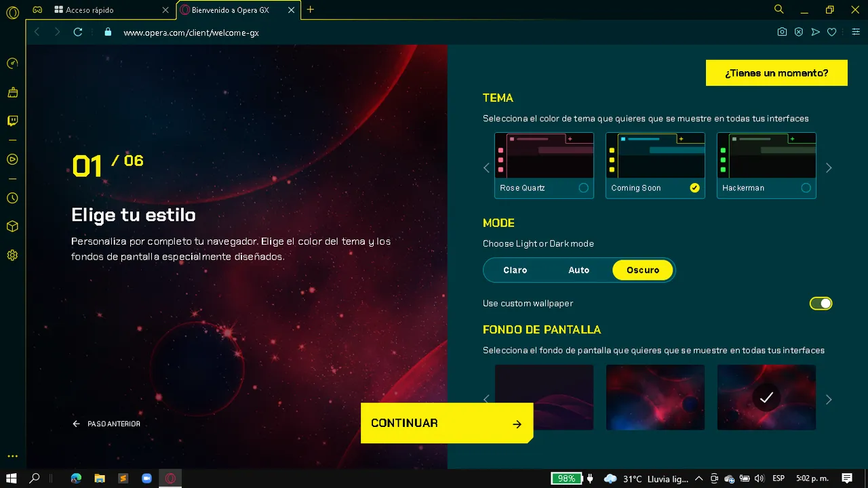Go back via PASO ANTERIOR link
Viewport: 868px width, 488px height.
tap(106, 424)
